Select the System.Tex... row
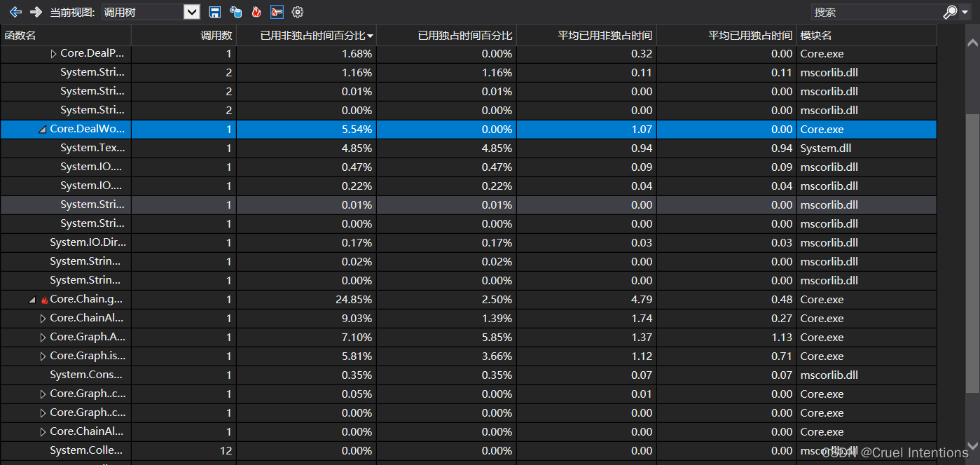 [x=468, y=148]
